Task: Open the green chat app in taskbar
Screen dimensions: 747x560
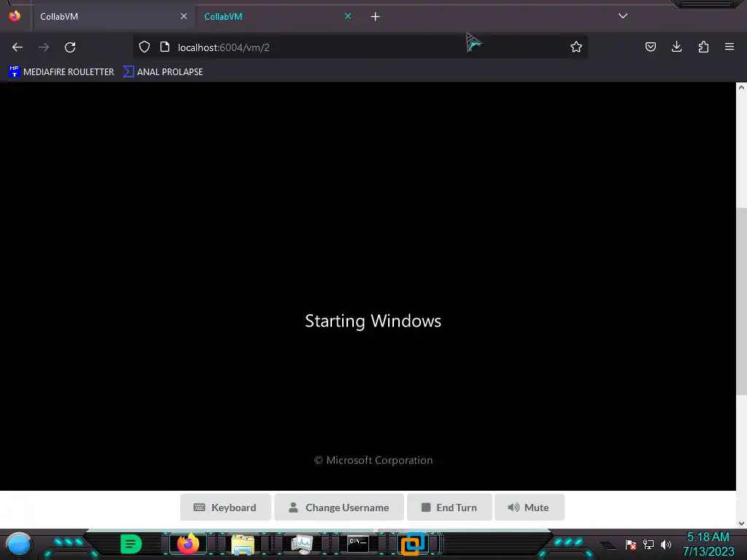Action: [131, 544]
